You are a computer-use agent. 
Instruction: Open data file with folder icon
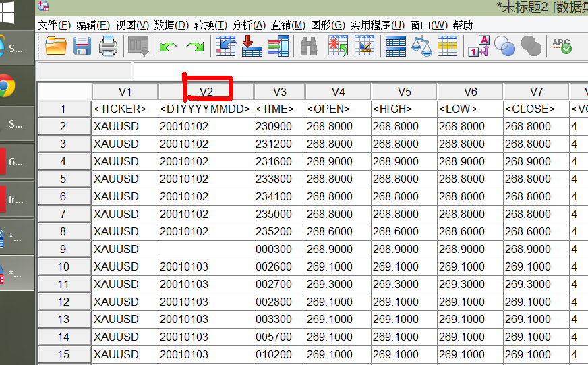click(55, 47)
